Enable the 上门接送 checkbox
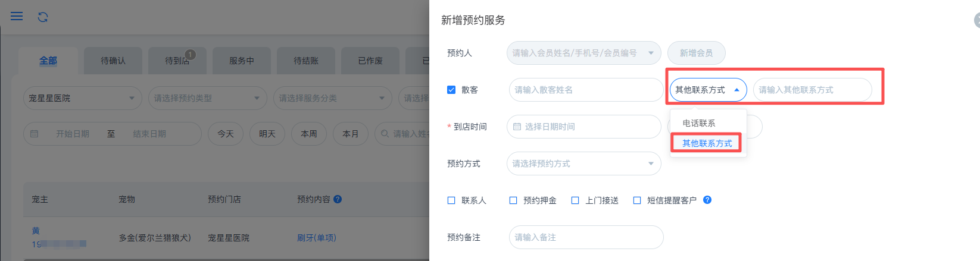980x261 pixels. pyautogui.click(x=575, y=200)
